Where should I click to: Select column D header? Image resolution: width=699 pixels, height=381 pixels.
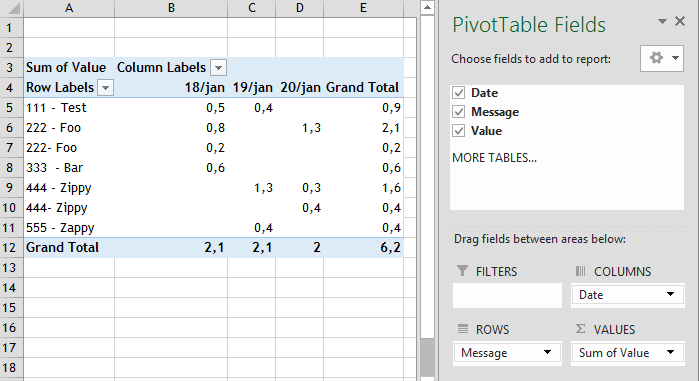coord(300,8)
